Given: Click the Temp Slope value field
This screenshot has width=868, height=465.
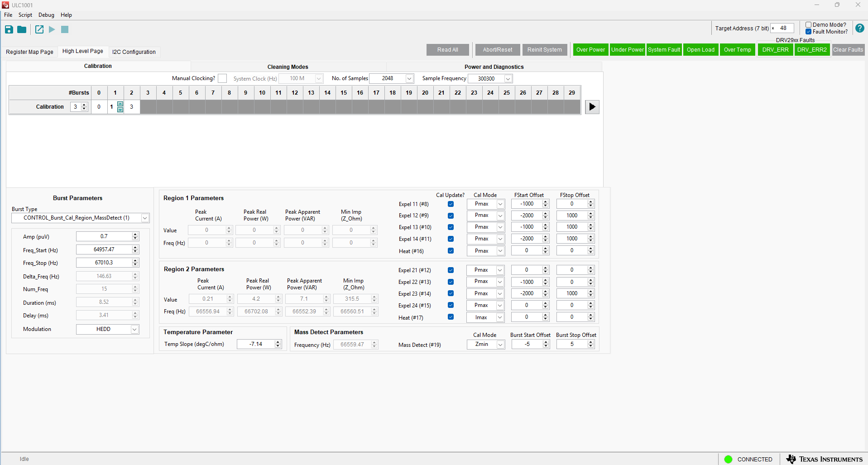Looking at the screenshot, I should [x=256, y=344].
